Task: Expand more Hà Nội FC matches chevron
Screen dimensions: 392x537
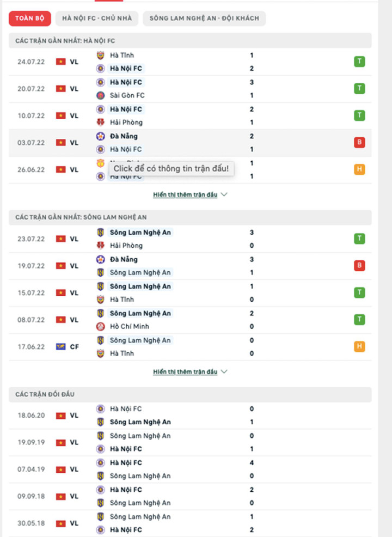Action: (x=224, y=194)
